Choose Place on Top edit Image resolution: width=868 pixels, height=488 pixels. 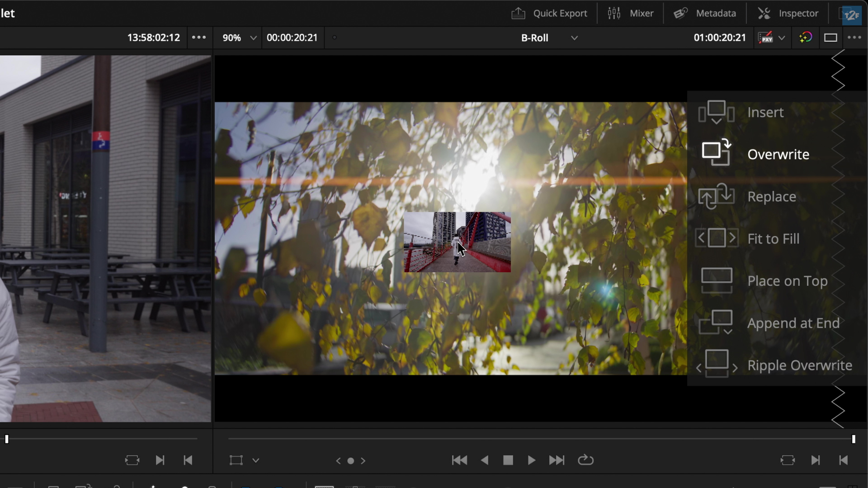tap(787, 281)
